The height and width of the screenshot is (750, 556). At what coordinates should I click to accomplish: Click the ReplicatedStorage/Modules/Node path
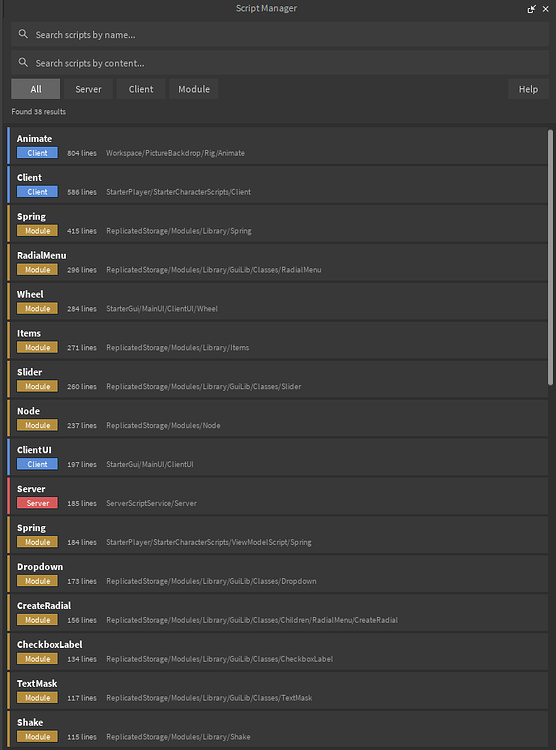coord(163,426)
